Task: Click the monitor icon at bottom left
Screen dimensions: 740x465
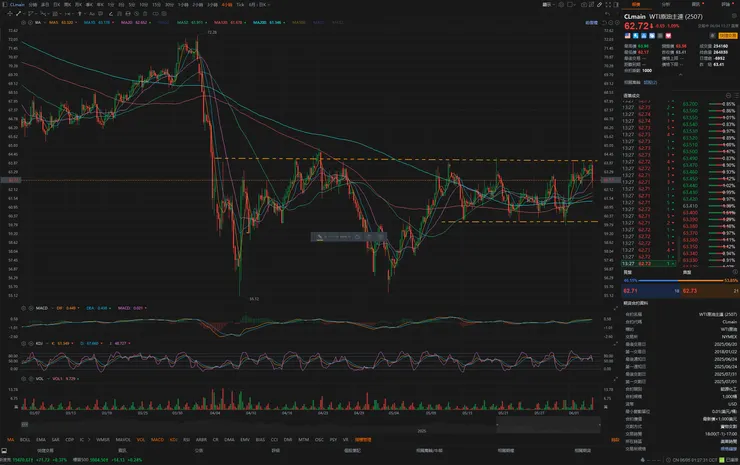Action: [x=4, y=450]
